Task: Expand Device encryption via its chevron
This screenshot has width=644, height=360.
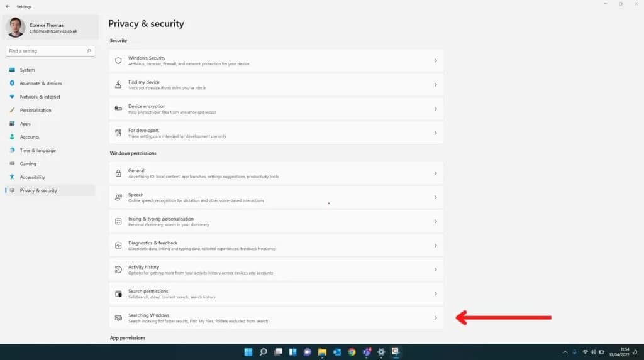Action: click(x=435, y=109)
